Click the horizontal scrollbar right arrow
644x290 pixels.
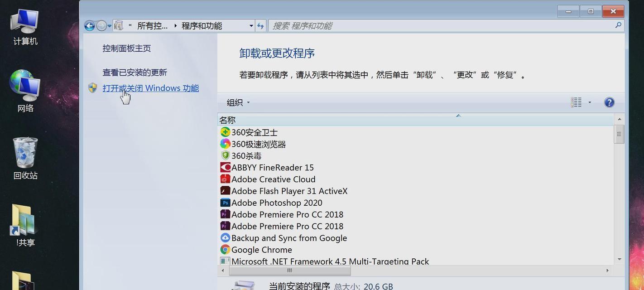pos(607,271)
